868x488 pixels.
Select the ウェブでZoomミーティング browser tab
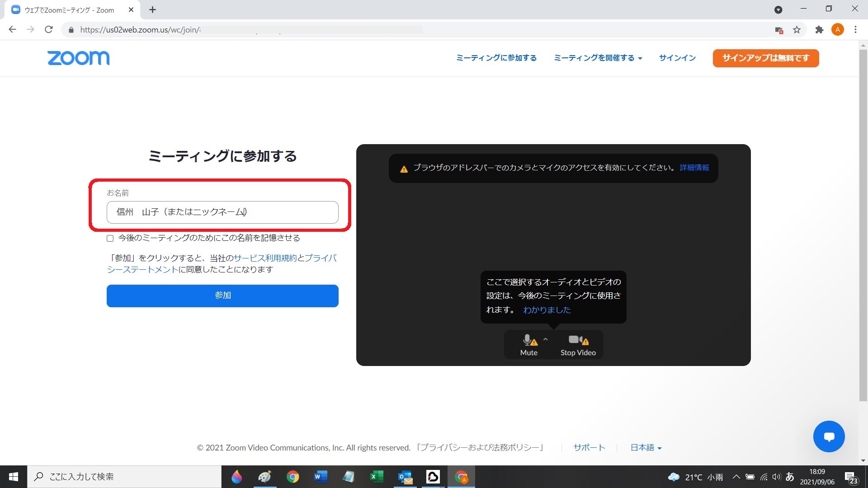(72, 10)
